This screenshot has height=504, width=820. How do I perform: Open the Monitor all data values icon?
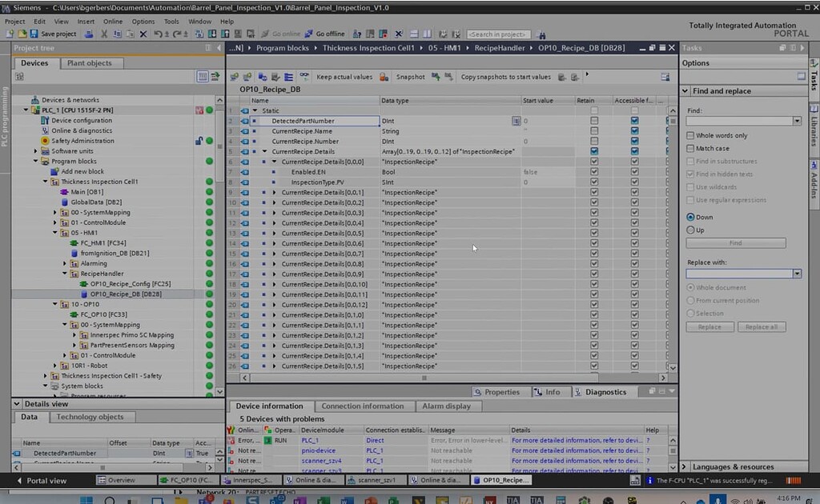click(x=303, y=77)
